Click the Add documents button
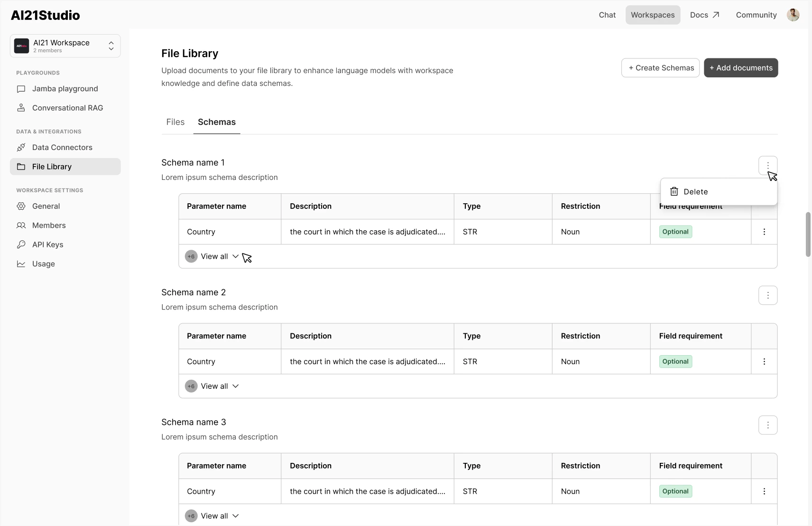 (x=741, y=67)
